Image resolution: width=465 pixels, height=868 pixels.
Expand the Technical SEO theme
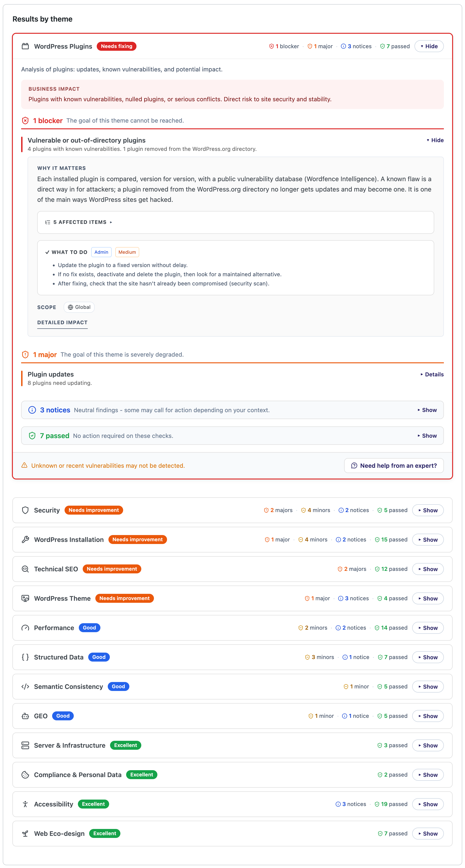tap(428, 569)
